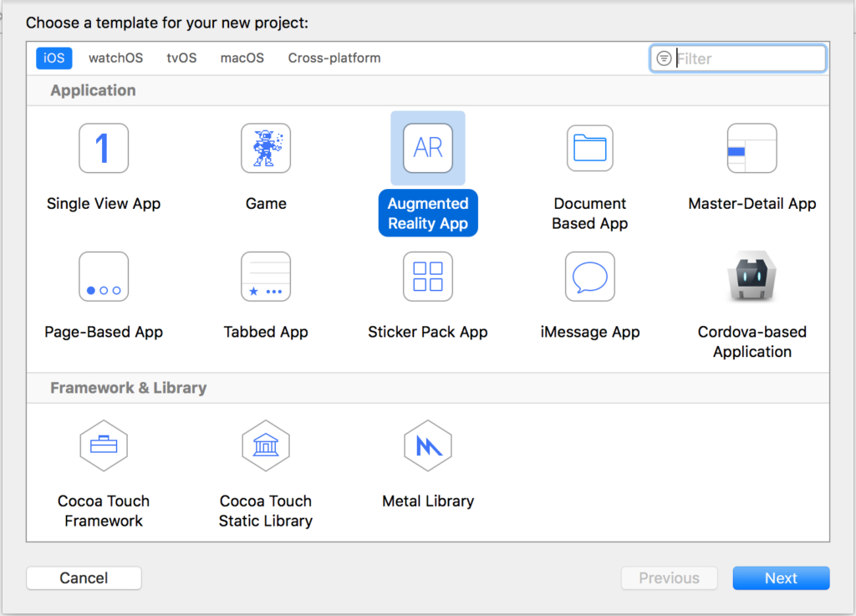
Task: Click the Metal Library label
Action: 428,501
